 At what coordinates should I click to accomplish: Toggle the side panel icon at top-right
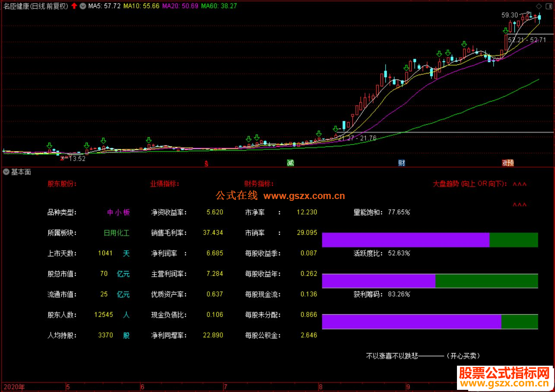pyautogui.click(x=549, y=6)
